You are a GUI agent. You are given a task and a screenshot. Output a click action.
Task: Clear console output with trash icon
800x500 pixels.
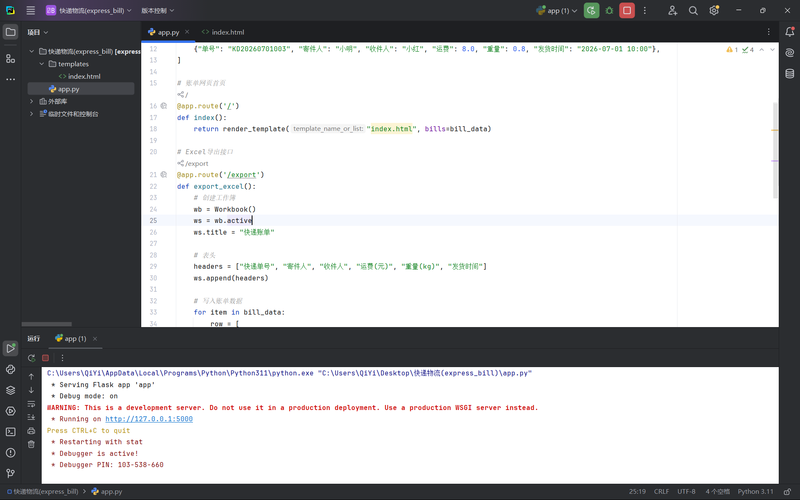coord(31,444)
